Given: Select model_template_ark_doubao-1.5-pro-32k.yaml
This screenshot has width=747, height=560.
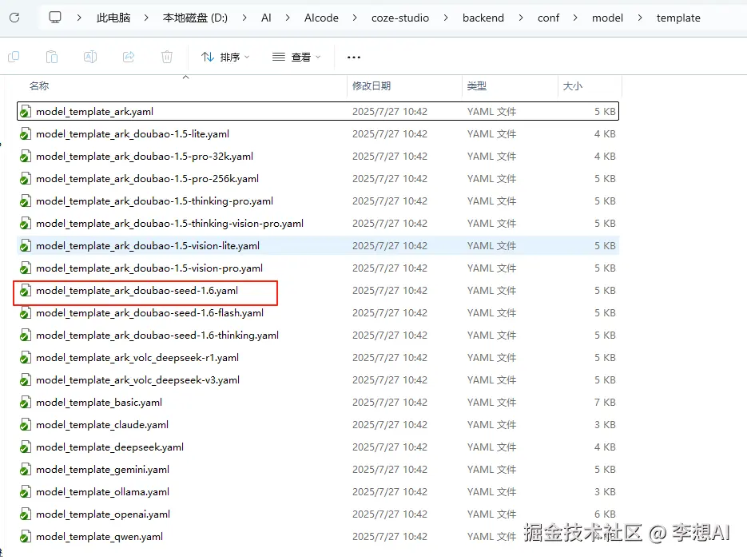Looking at the screenshot, I should tap(318, 157).
